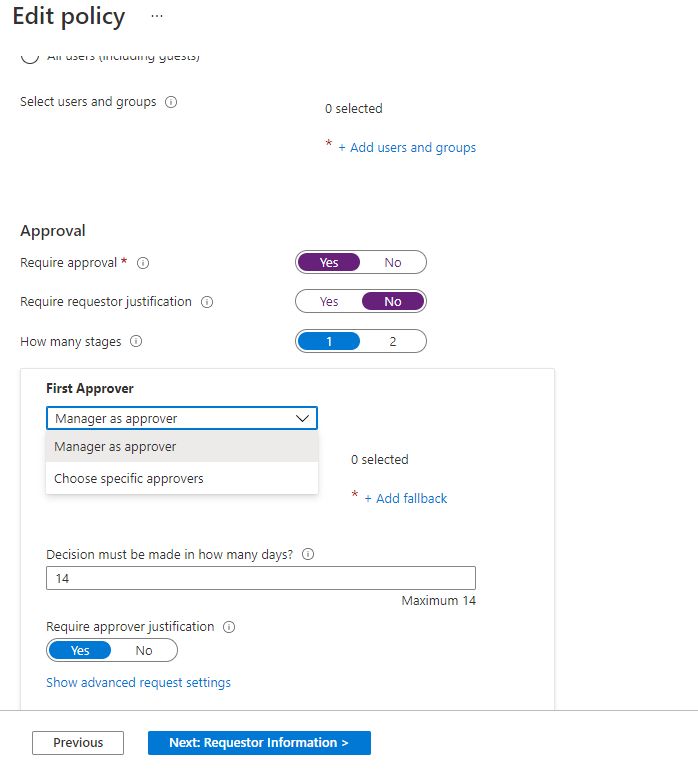Click Add users and groups link
This screenshot has width=698, height=769.
point(407,148)
